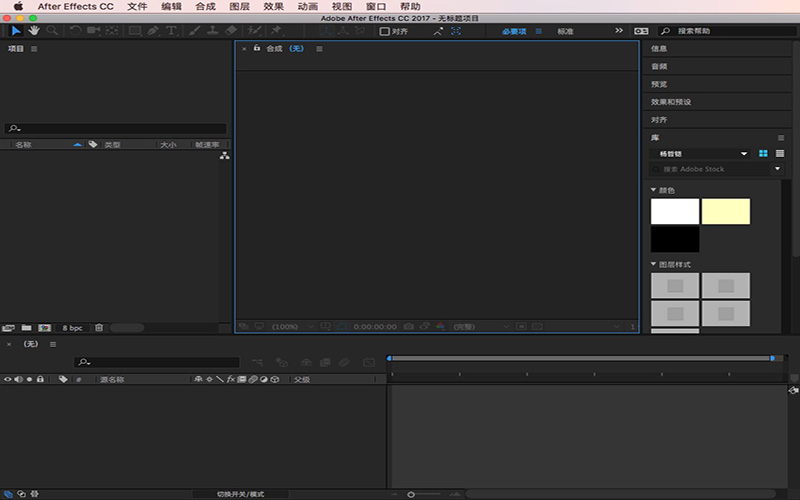Show more workspaces with double chevron
Viewport: 800px width, 500px height.
619,31
